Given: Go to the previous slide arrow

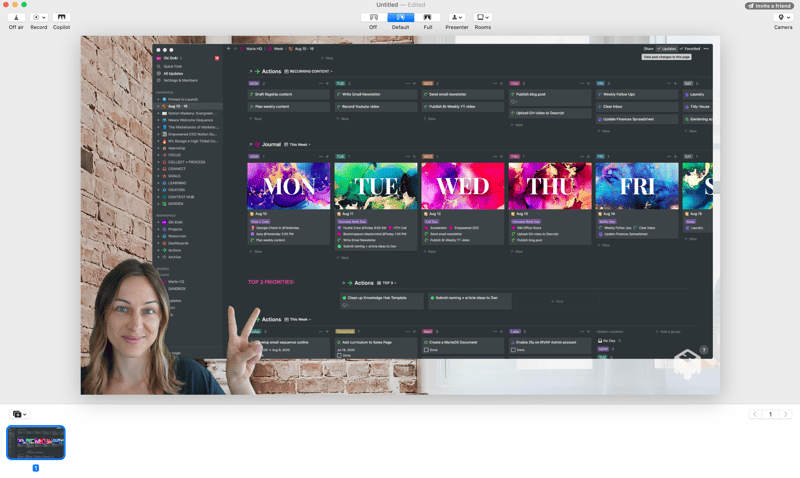Looking at the screenshot, I should (x=755, y=414).
